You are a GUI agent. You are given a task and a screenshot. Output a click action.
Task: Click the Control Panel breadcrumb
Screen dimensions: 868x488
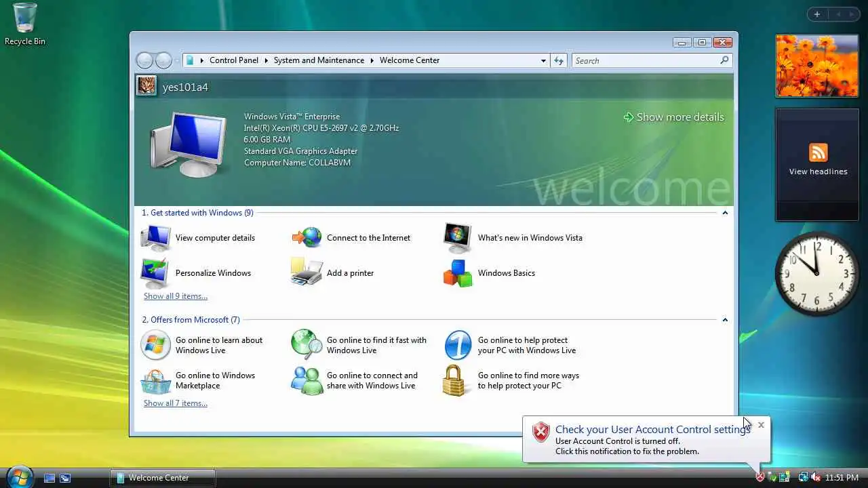click(x=234, y=60)
